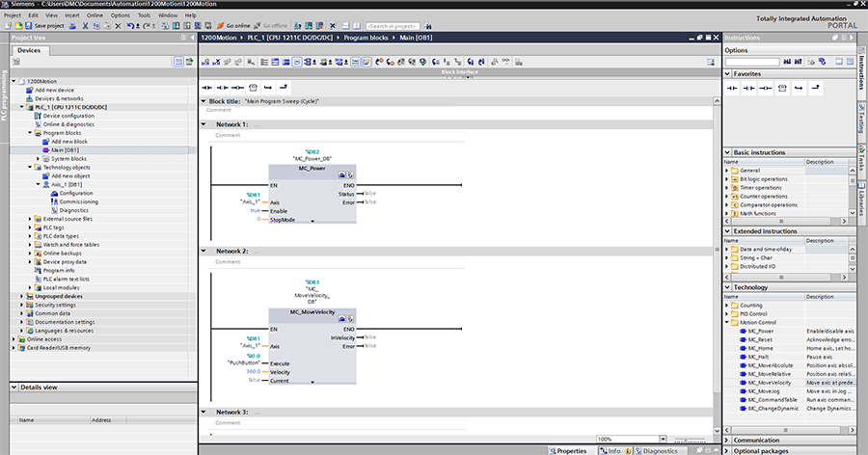The height and width of the screenshot is (455, 868).
Task: Expand Bit logic operations folder
Action: pyautogui.click(x=727, y=179)
